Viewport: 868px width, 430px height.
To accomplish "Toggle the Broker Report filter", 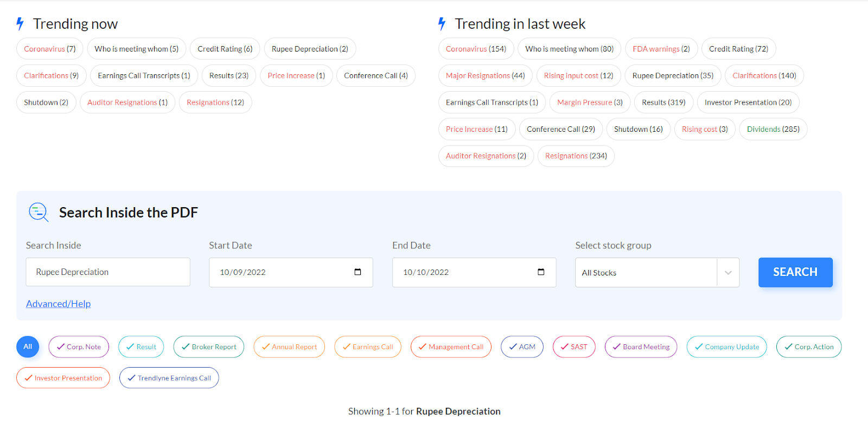I will [x=209, y=347].
